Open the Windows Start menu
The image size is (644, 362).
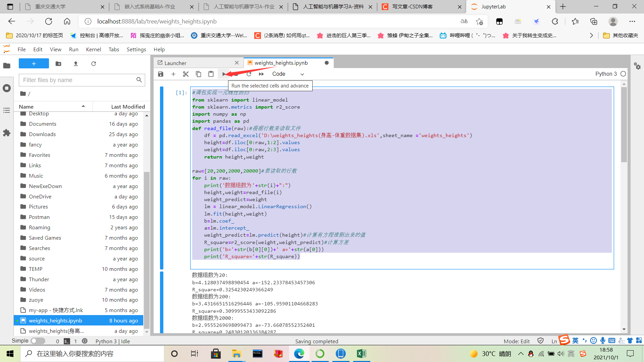coord(10,354)
